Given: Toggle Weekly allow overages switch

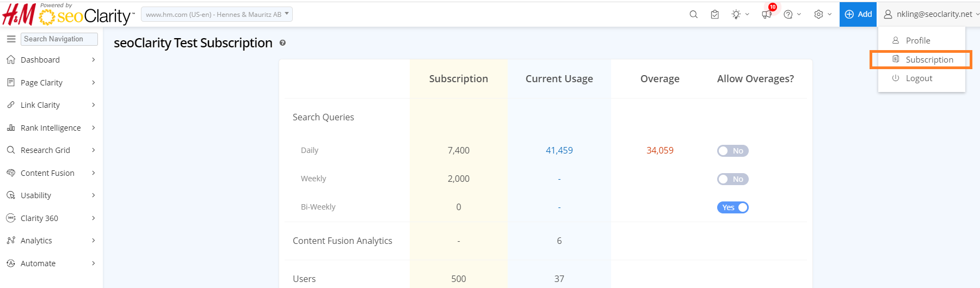Looking at the screenshot, I should (732, 179).
